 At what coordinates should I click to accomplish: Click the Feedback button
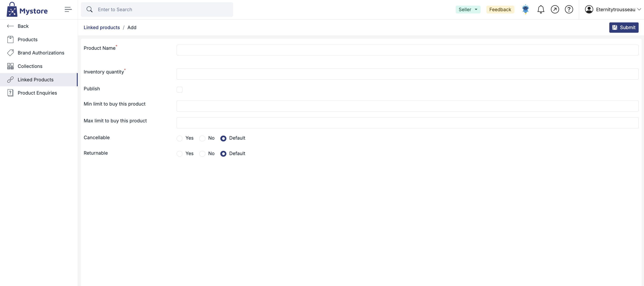pyautogui.click(x=500, y=9)
